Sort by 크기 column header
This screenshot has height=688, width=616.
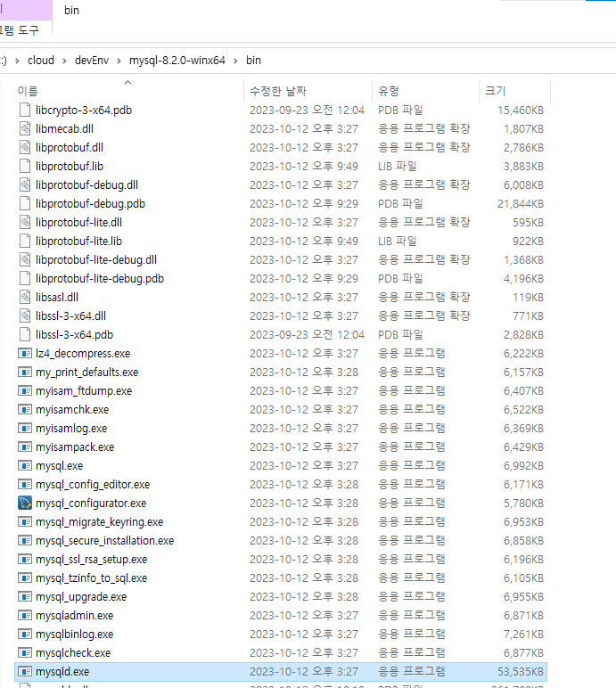tap(496, 91)
